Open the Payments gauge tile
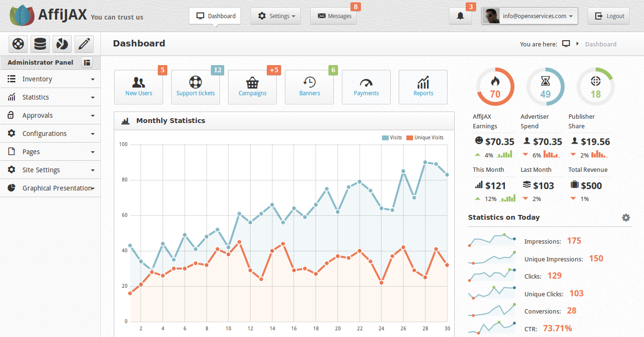The height and width of the screenshot is (337, 644). (x=366, y=87)
